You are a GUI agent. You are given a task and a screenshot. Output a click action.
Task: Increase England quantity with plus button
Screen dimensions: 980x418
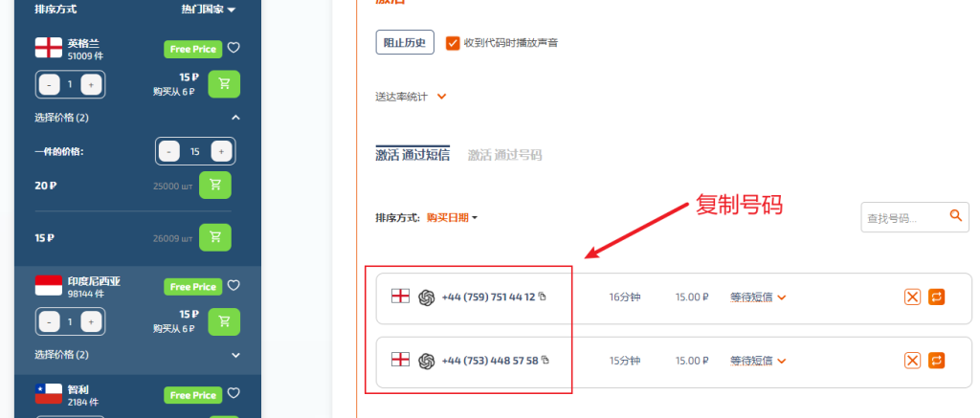tap(91, 84)
